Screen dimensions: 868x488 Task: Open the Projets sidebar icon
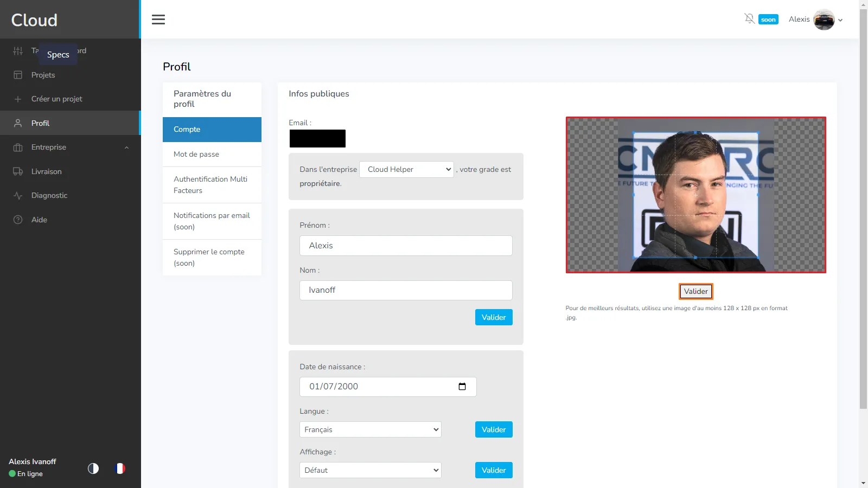tap(18, 75)
